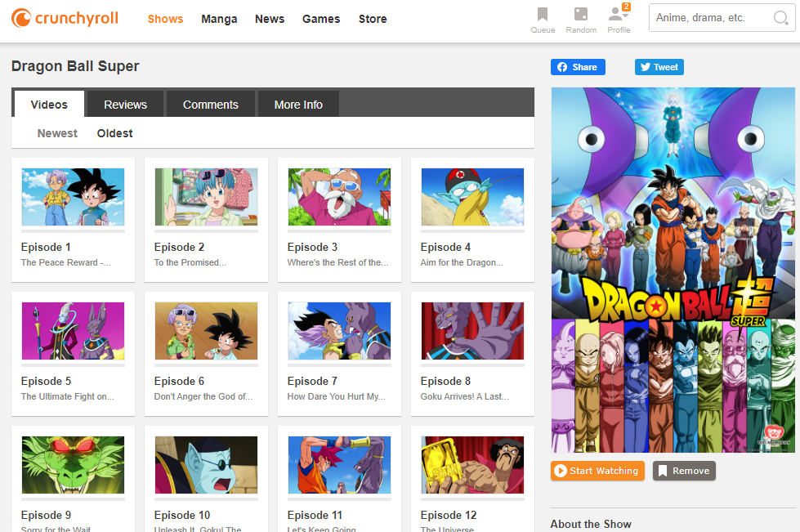Open Episode 8 thumbnail
Viewport: 800px width, 532px height.
click(x=472, y=331)
